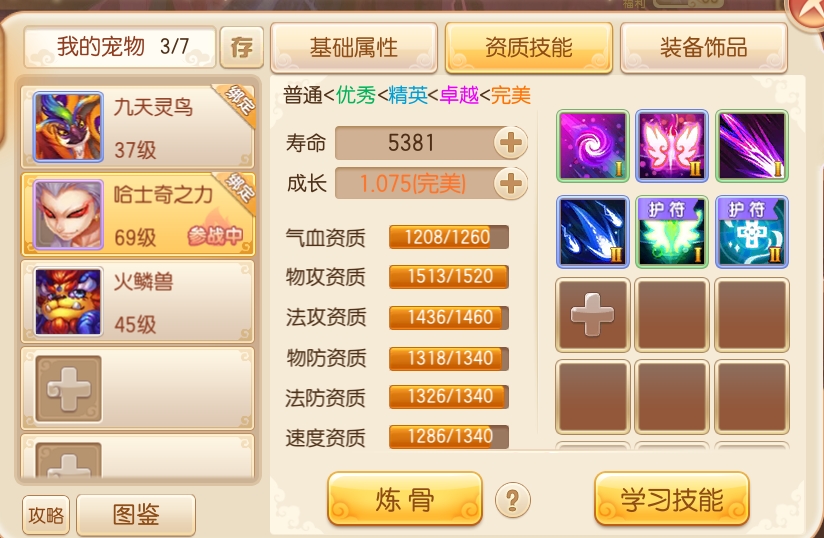Click the 学习技能 button
This screenshot has width=824, height=538.
click(x=672, y=499)
